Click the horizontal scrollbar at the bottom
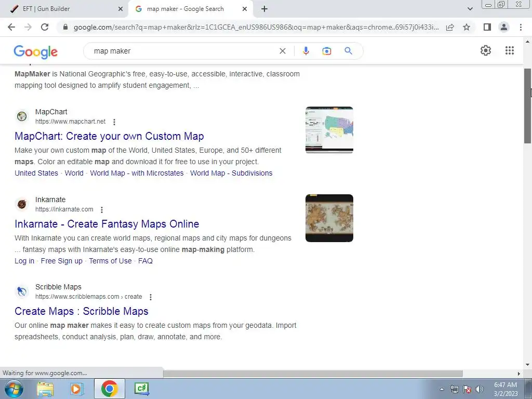This screenshot has width=532, height=399. [x=313, y=374]
